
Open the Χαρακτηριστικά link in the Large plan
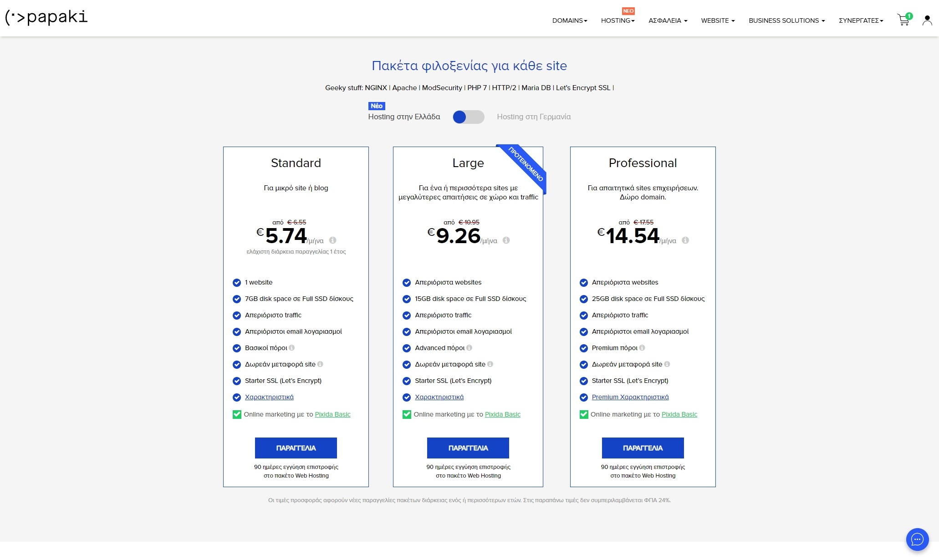[x=439, y=397]
